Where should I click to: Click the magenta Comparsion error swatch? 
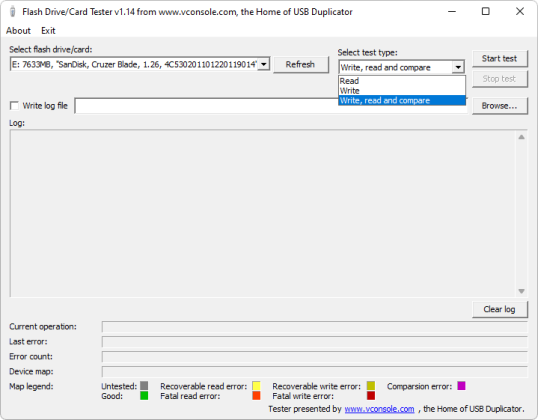pos(461,386)
